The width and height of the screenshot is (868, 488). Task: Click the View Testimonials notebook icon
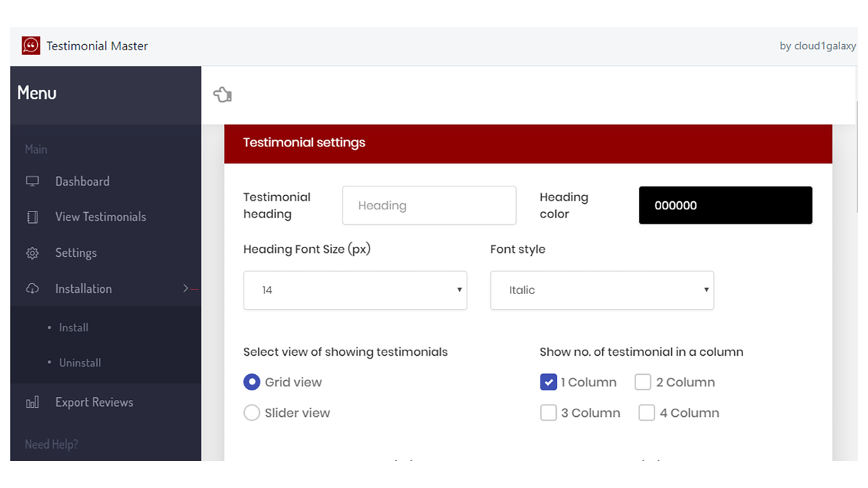point(32,217)
